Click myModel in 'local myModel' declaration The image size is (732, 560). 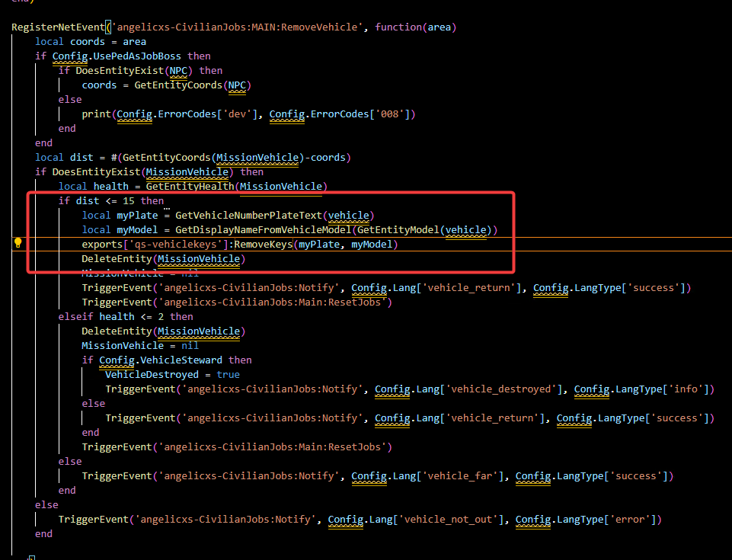click(137, 230)
